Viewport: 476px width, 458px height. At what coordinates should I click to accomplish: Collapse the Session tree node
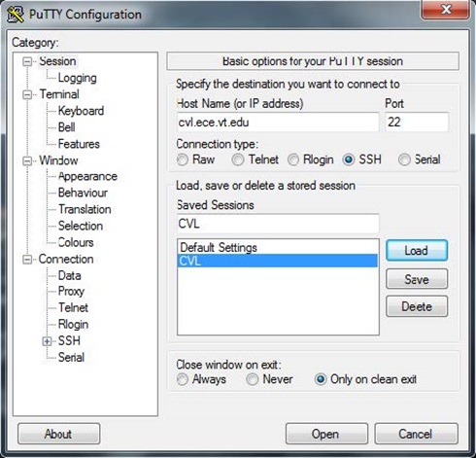point(27,61)
